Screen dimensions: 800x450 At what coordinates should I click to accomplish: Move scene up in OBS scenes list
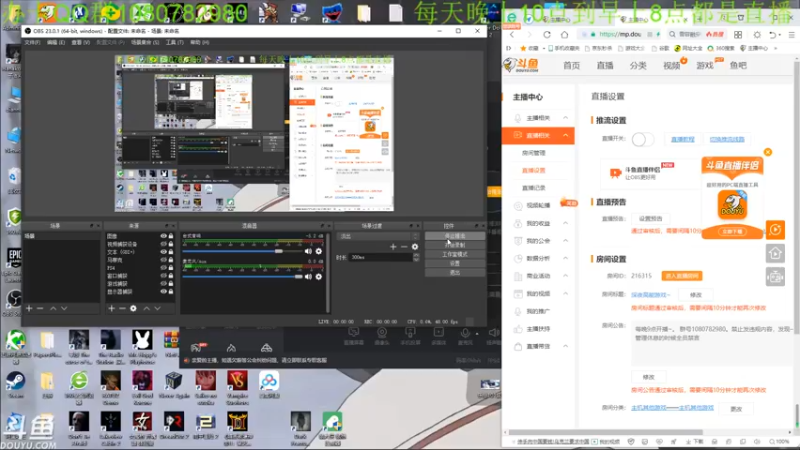53,308
